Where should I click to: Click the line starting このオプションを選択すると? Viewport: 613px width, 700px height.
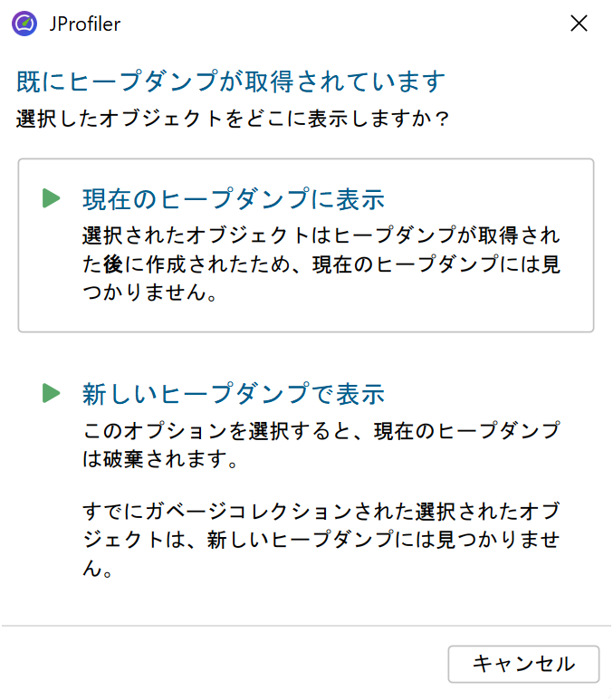pyautogui.click(x=321, y=429)
